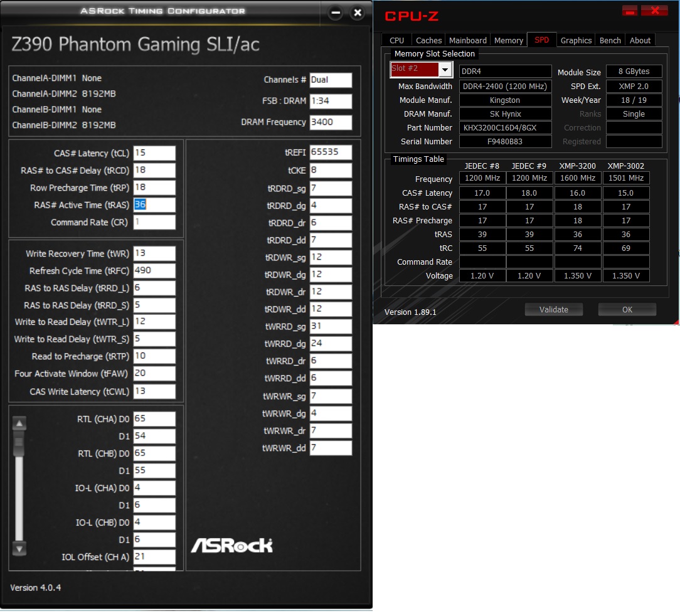Viewport: 680px width, 616px height.
Task: Click the Module Manuf. Kingston value
Action: (x=505, y=100)
